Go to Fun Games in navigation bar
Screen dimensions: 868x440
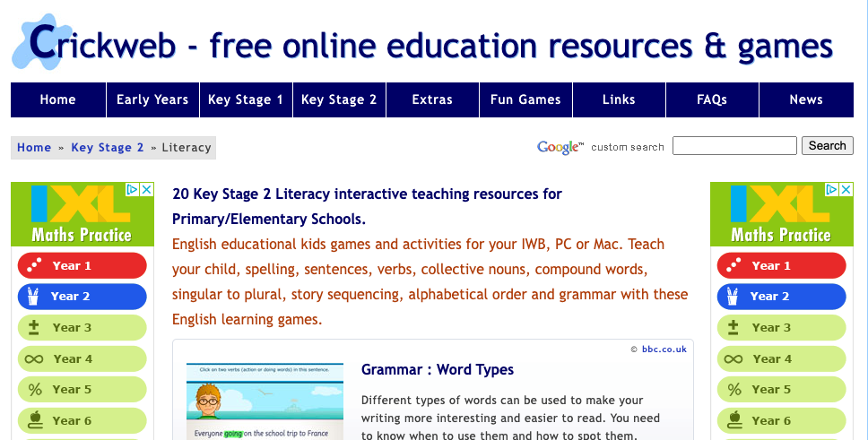click(525, 99)
